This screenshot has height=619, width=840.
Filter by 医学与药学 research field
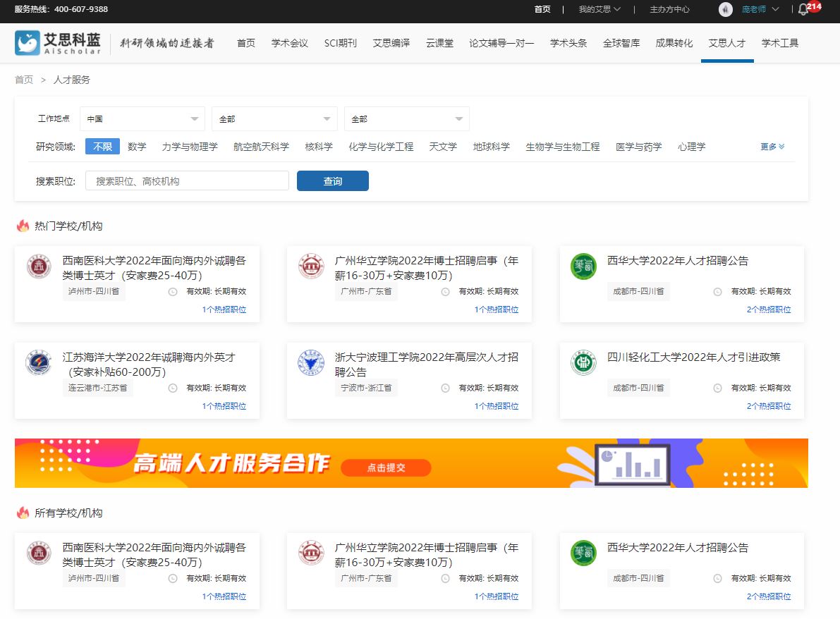(638, 147)
